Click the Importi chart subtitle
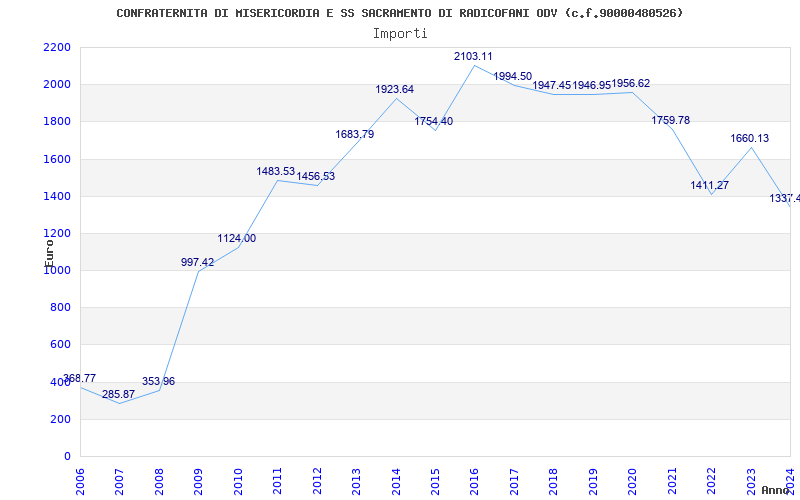This screenshot has height=500, width=800. point(400,34)
